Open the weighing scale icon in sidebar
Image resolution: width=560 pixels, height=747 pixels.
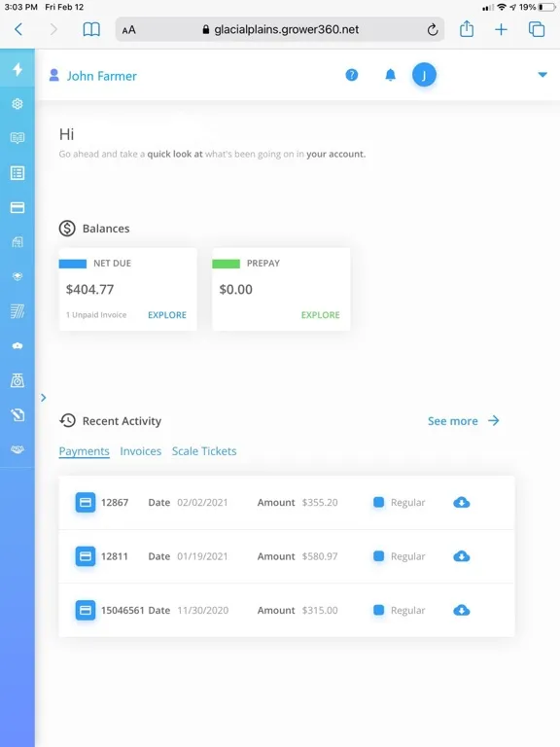click(17, 380)
